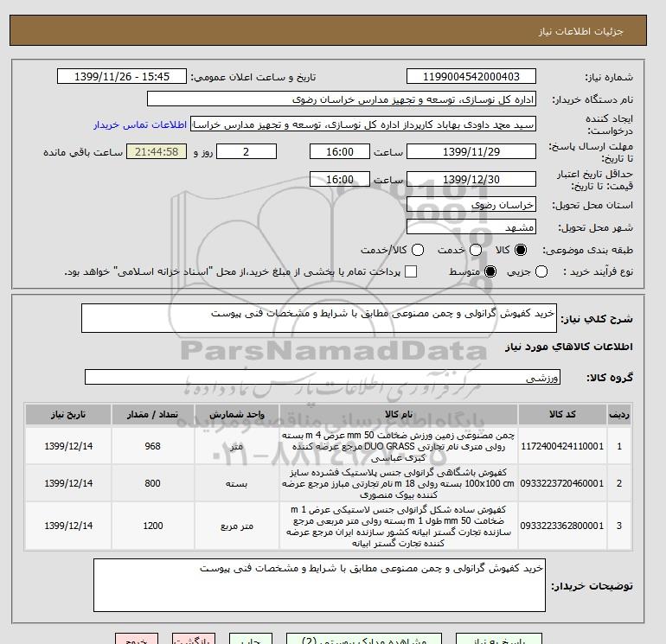Screen dimensions: 666x644
Task: Click the خروج exit button
Action: click(137, 640)
